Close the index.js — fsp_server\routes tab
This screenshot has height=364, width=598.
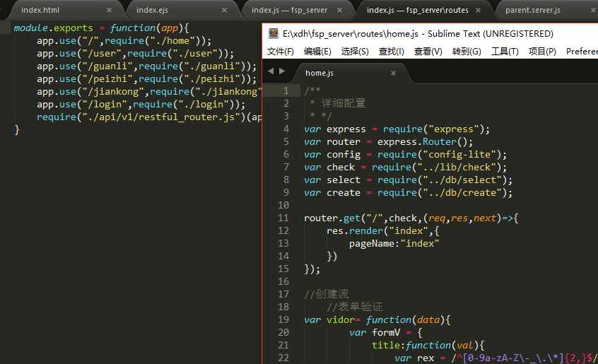click(x=478, y=11)
